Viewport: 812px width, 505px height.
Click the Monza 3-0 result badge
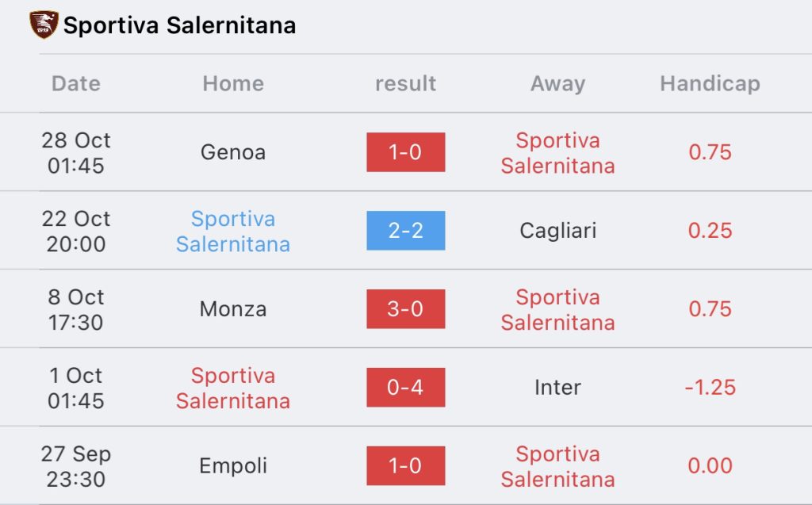pos(405,309)
